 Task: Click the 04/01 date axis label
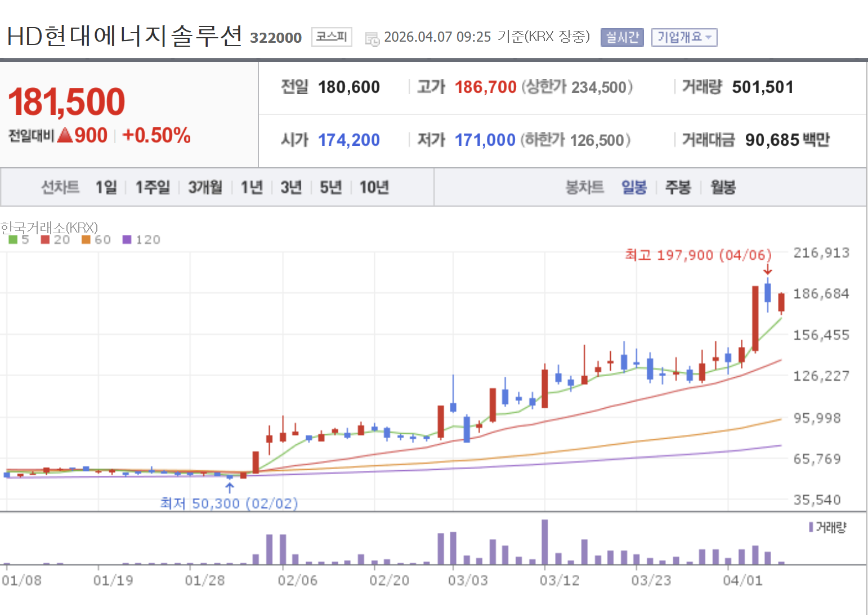pyautogui.click(x=742, y=581)
